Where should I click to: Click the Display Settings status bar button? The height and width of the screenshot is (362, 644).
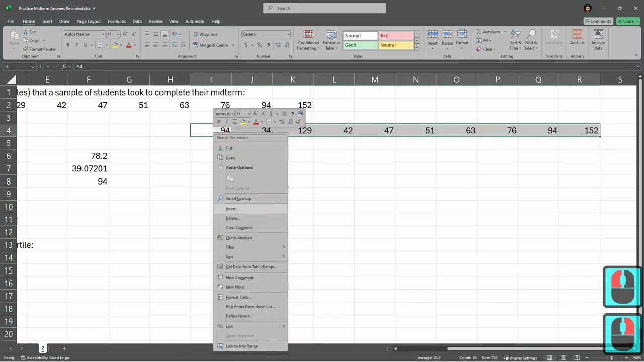tap(520, 358)
